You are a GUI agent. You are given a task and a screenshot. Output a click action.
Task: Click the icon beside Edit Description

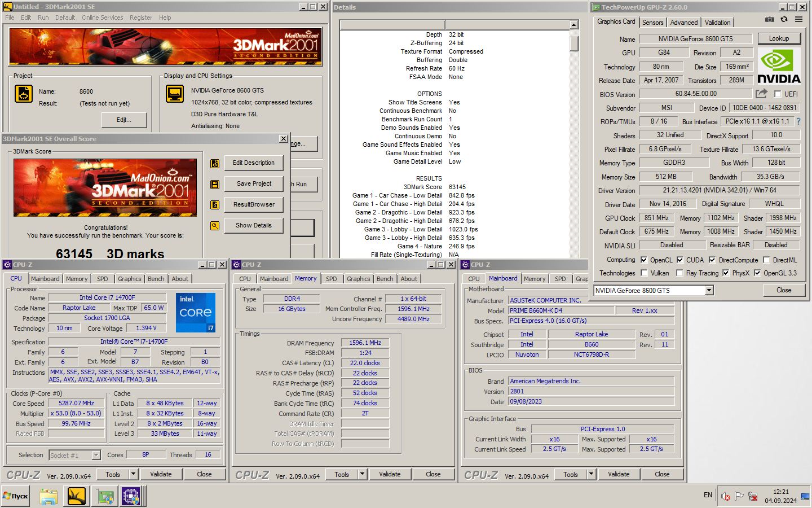click(x=215, y=164)
